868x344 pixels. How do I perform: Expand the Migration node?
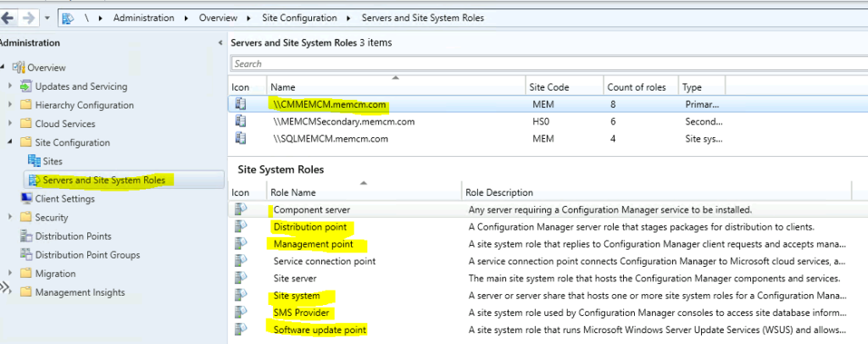coord(10,274)
